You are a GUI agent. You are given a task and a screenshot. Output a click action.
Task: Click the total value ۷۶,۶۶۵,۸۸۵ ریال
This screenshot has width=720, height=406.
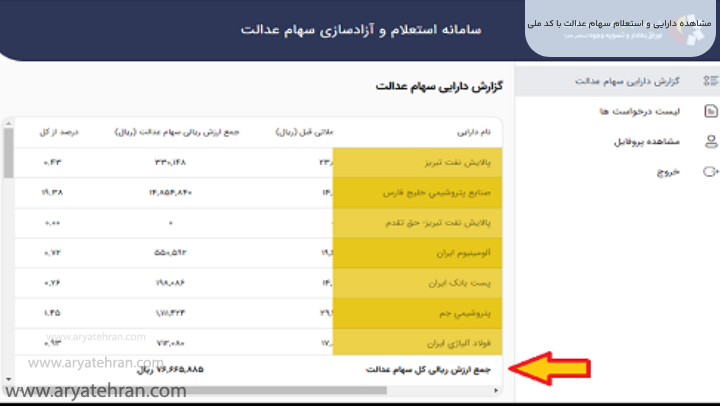coord(170,369)
